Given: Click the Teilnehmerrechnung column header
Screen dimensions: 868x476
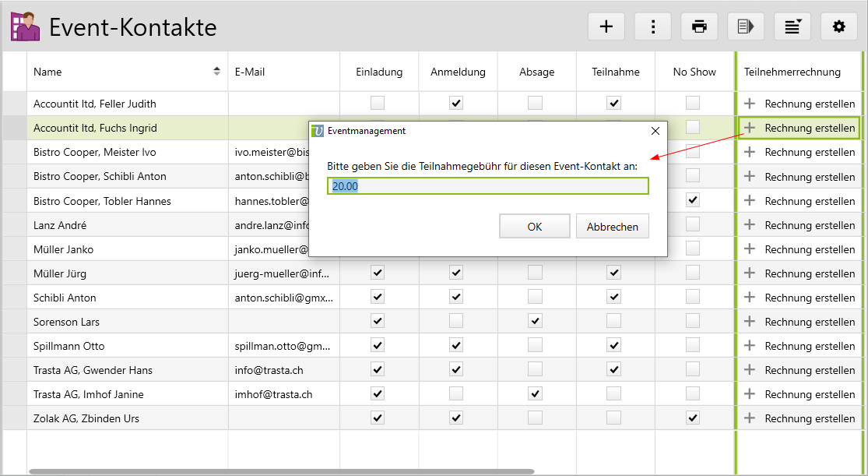Looking at the screenshot, I should pos(792,72).
